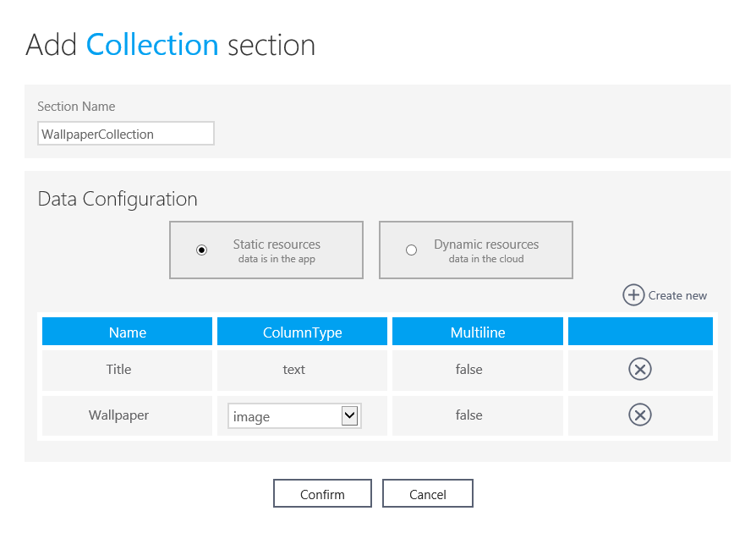Select the Dynamic resources radio button
Viewport: 756px width, 533px height.
point(411,250)
